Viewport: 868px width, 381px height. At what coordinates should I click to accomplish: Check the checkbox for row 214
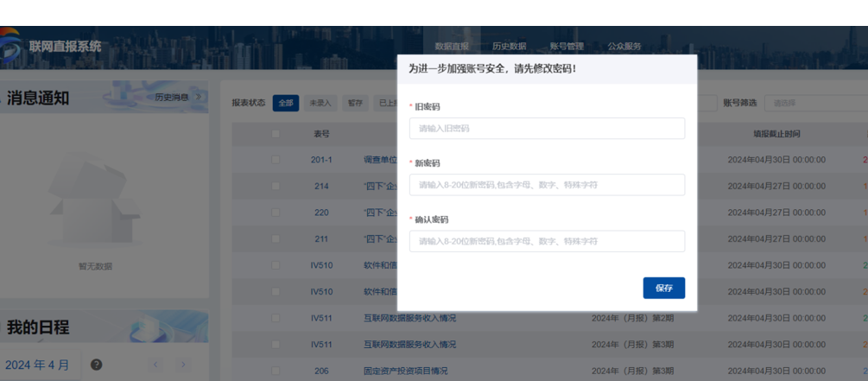pos(276,186)
